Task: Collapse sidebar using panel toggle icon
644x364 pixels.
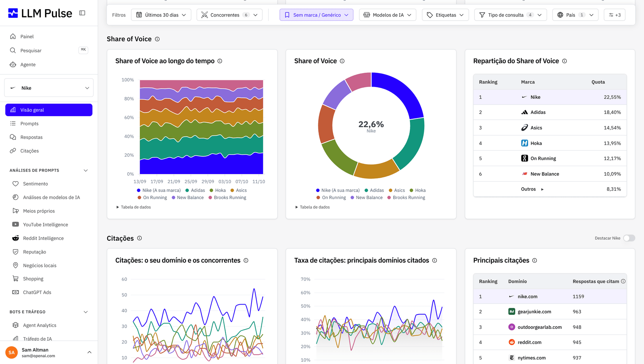Action: pyautogui.click(x=82, y=13)
